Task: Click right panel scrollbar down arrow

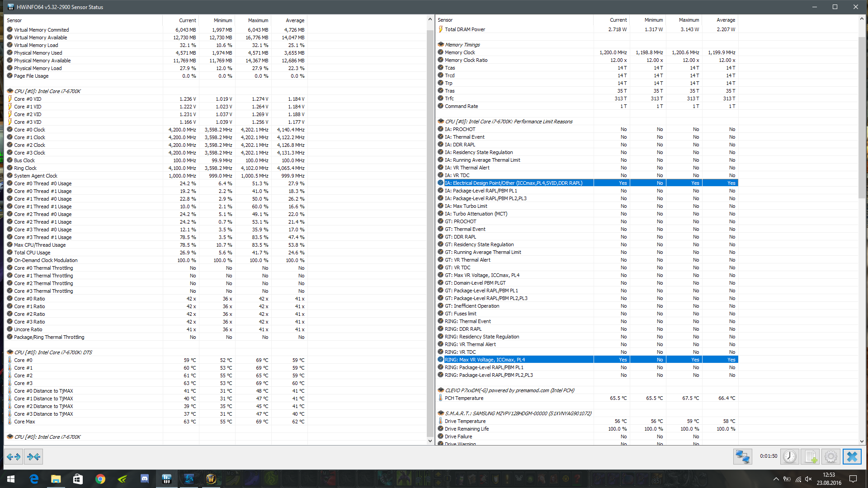Action: coord(862,441)
